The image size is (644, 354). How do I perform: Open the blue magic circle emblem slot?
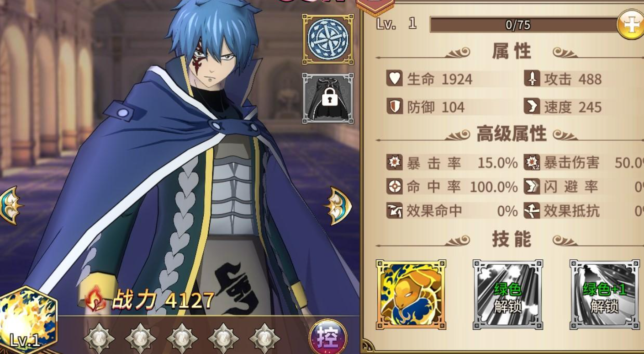[x=328, y=39]
